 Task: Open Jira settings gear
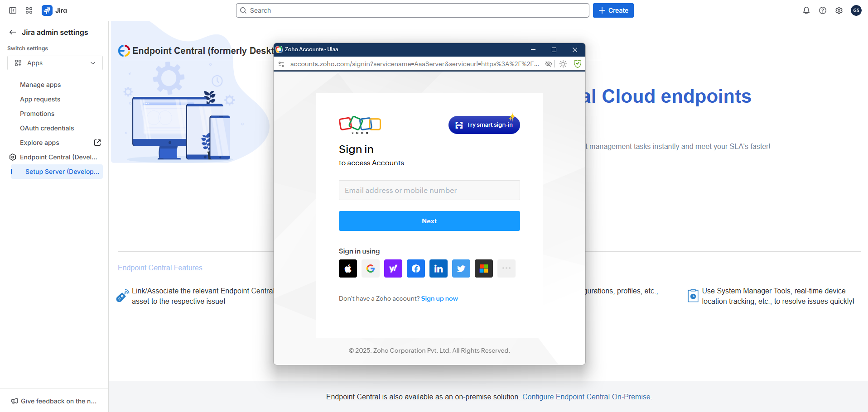(839, 10)
